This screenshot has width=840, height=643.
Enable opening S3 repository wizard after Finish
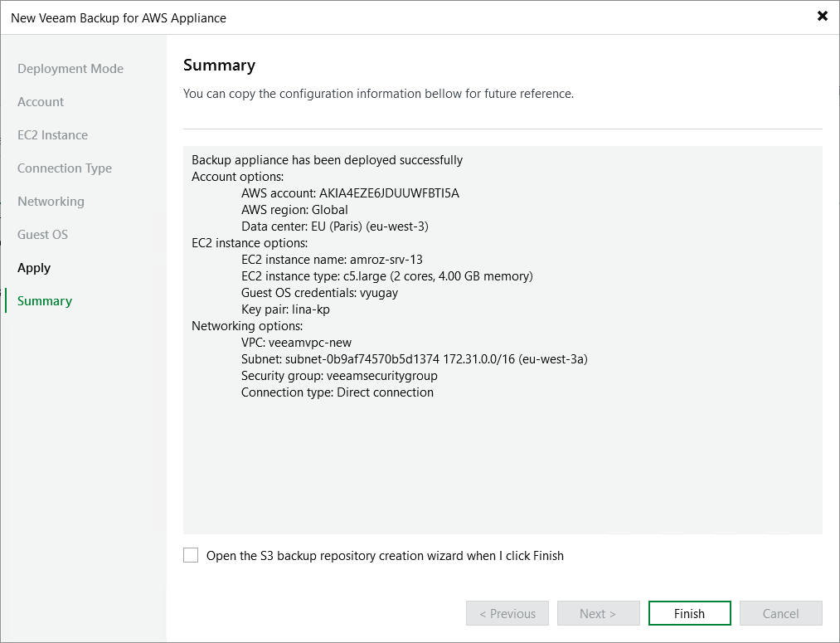coord(190,555)
